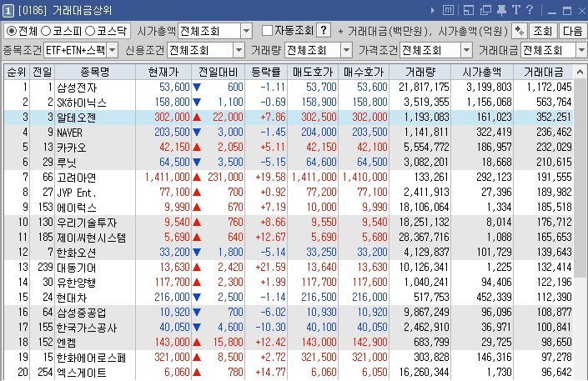Viewport: 588px width, 381px height.
Task: Sort by the 시가총액 column header
Action: coord(482,72)
